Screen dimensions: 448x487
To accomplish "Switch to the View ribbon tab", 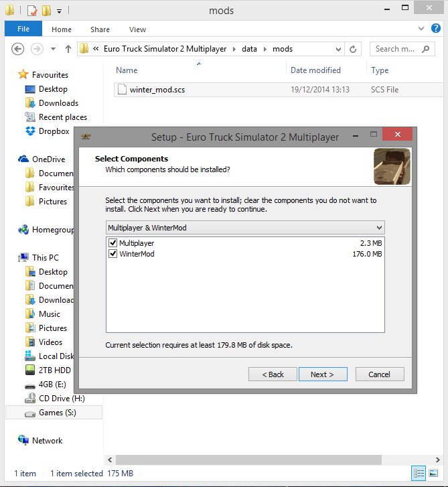I will coord(137,29).
